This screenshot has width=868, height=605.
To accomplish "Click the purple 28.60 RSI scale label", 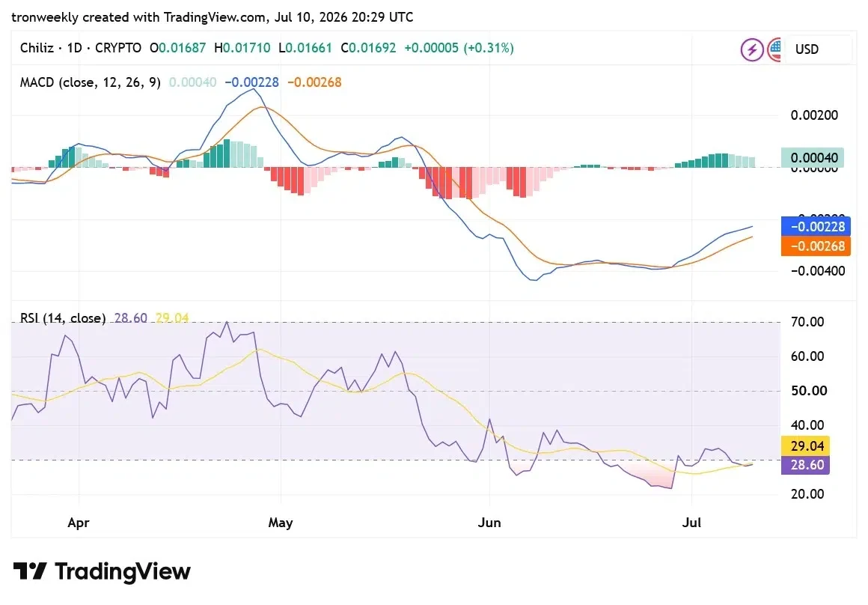I will tap(805, 465).
